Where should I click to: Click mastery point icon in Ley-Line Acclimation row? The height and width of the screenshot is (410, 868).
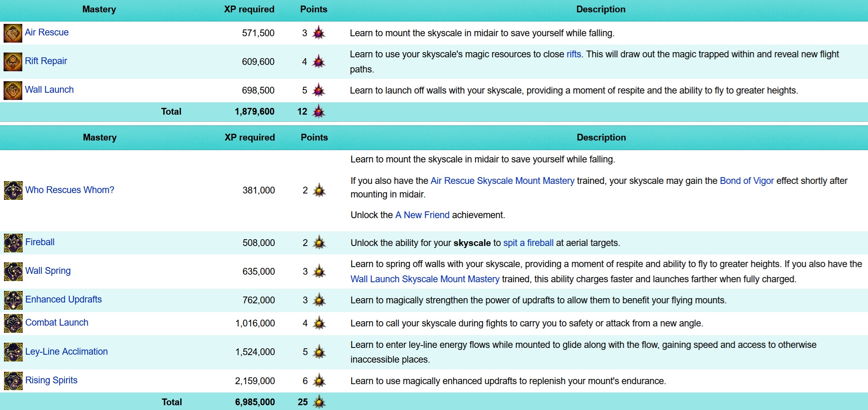pyautogui.click(x=319, y=352)
